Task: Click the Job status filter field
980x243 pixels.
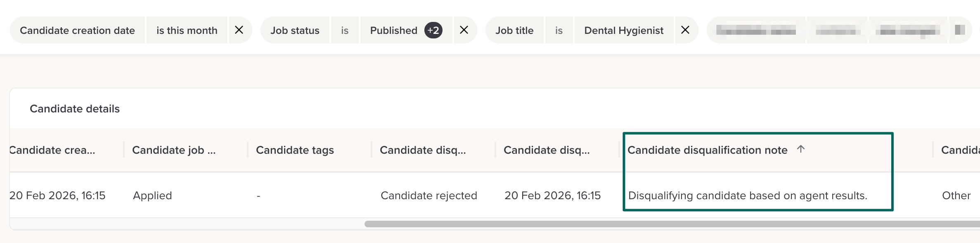Action: (295, 30)
